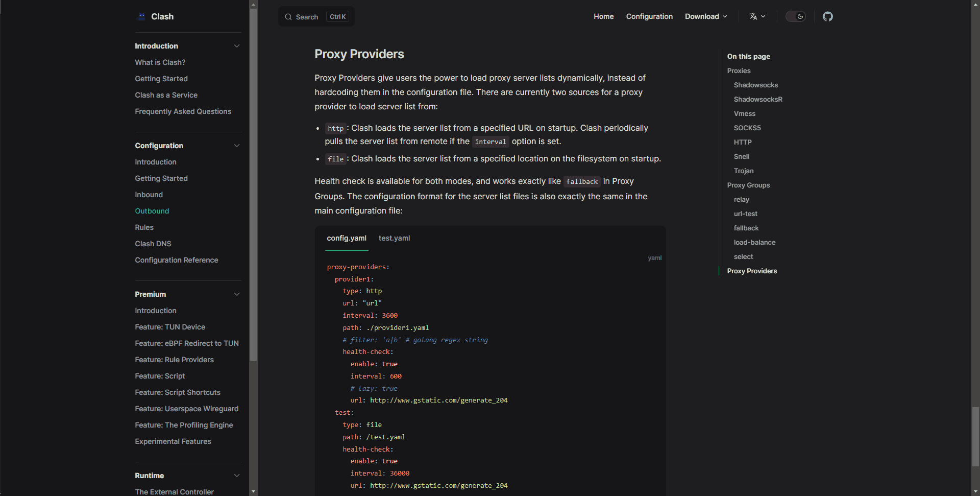Open the Download dropdown menu
This screenshot has height=496, width=980.
coord(706,16)
